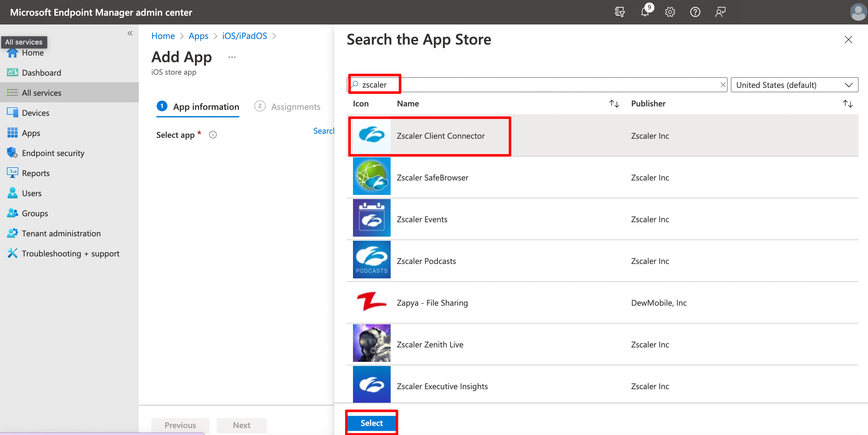Screen dimensions: 868x435
Task: Collapse the left navigation pane
Action: [130, 33]
